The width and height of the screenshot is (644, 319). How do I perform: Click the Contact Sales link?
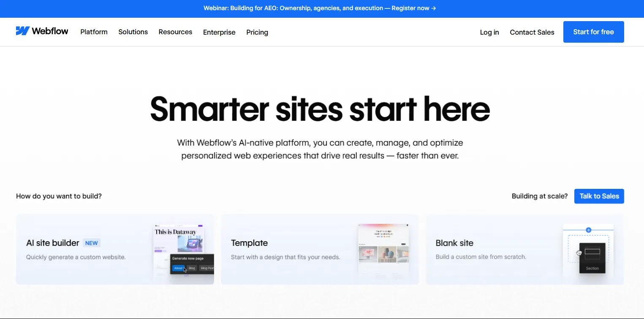point(532,32)
